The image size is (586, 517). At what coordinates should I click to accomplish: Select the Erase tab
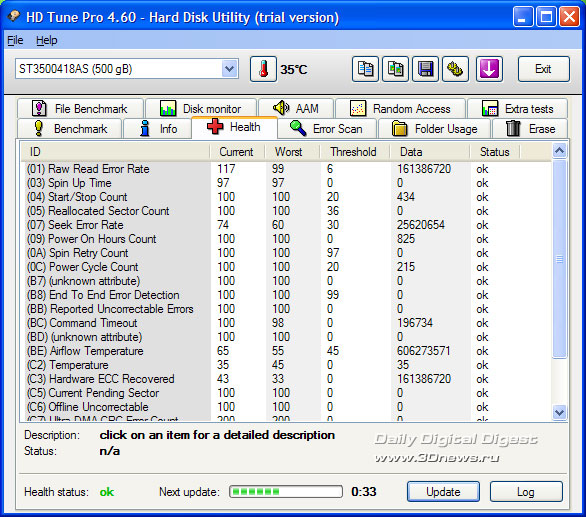tap(530, 129)
